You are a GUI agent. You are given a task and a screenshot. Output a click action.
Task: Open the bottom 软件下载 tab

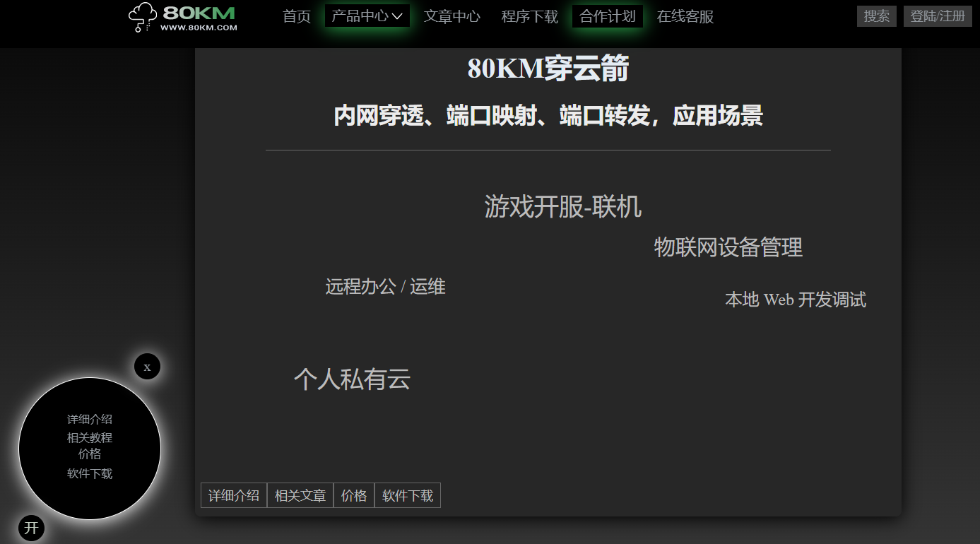tap(408, 495)
